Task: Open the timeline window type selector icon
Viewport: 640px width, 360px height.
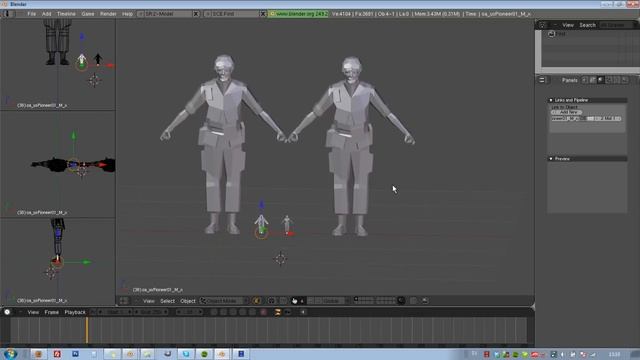Action: (x=7, y=312)
